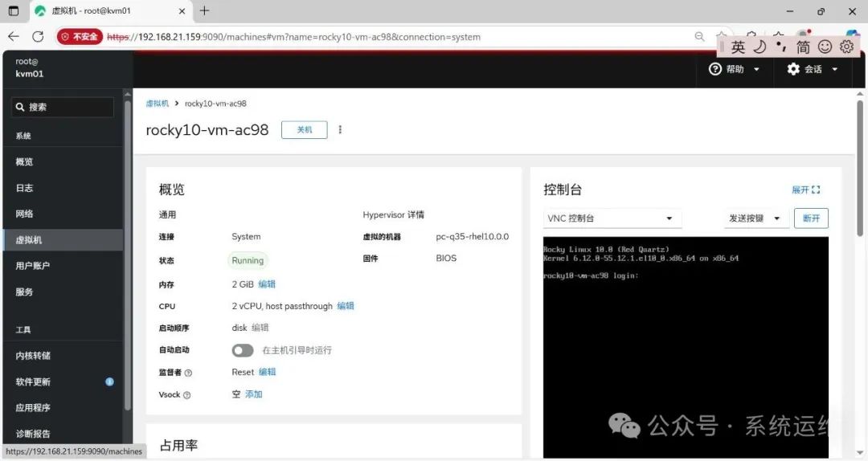This screenshot has width=868, height=461.
Task: Click the sidebar 搜索 search field
Action: click(63, 107)
